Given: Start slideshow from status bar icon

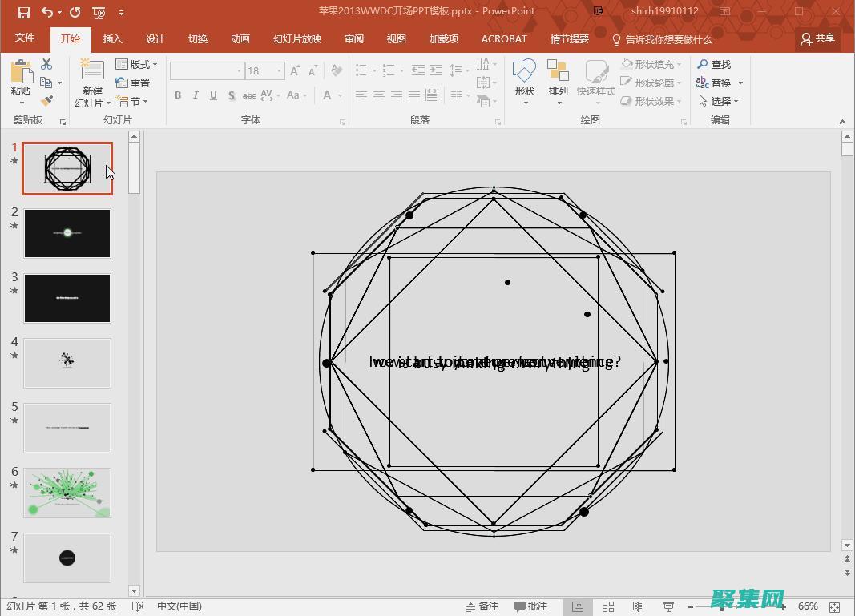Looking at the screenshot, I should [669, 606].
